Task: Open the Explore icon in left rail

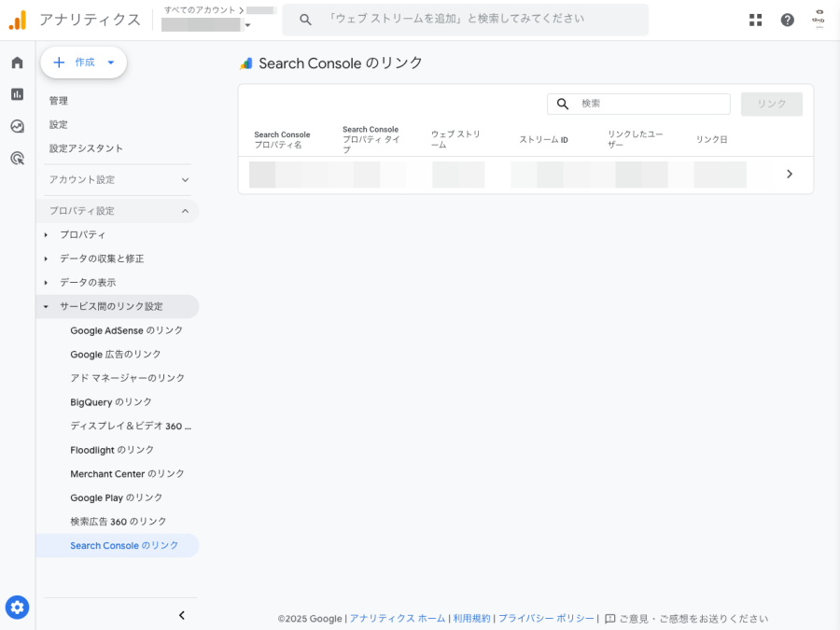Action: 17,126
